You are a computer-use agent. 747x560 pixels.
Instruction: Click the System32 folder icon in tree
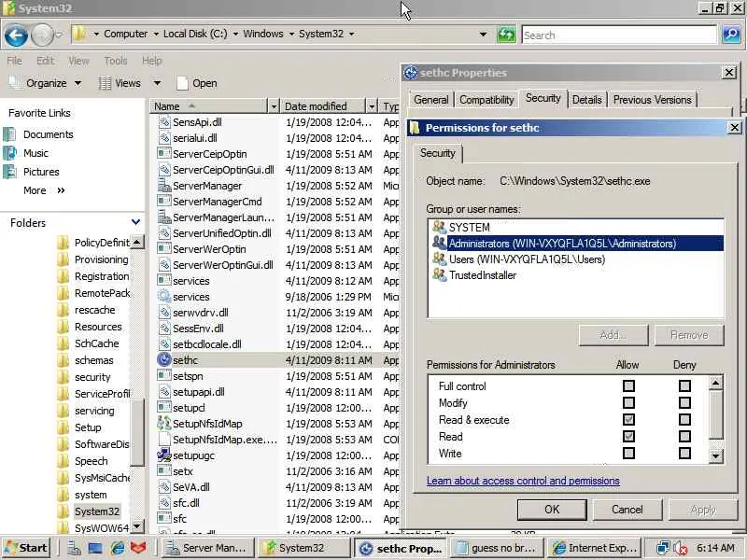tap(63, 511)
